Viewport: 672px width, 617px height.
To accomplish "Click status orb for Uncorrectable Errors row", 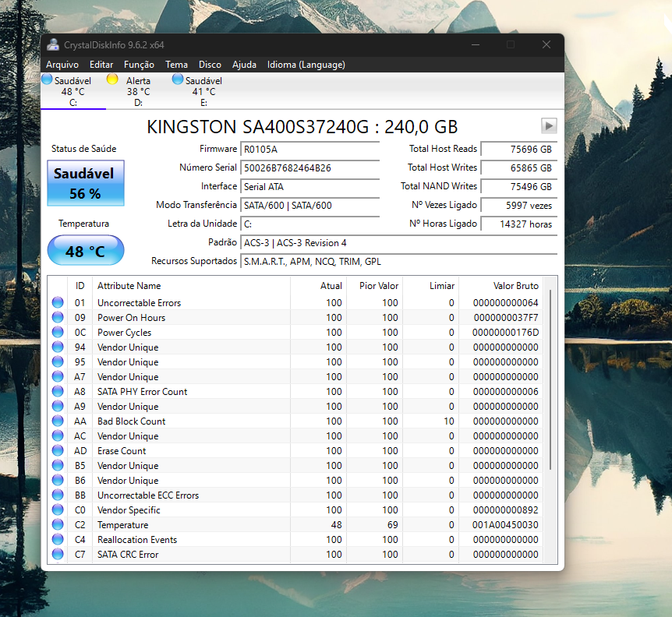I will pyautogui.click(x=58, y=303).
